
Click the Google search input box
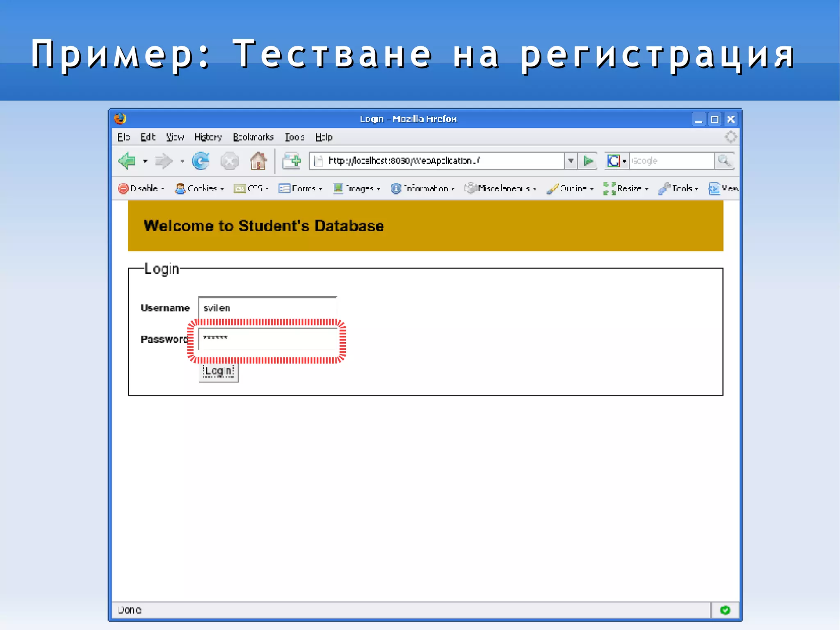671,160
